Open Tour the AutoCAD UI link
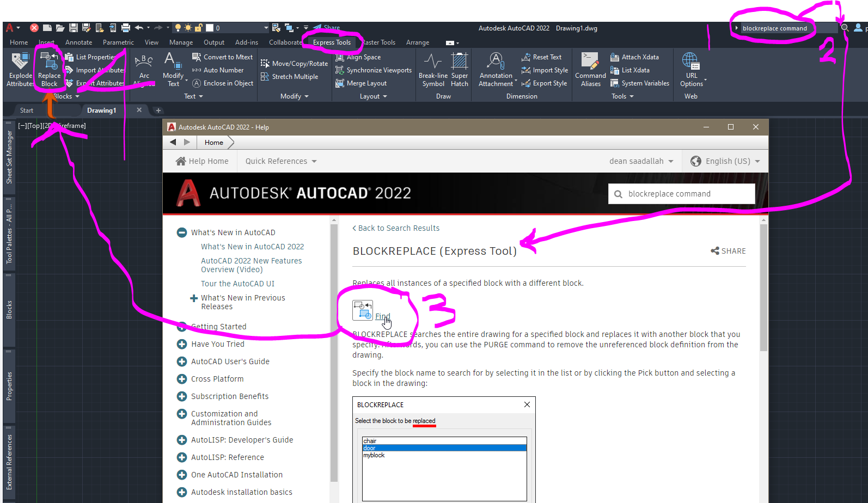 pos(237,284)
